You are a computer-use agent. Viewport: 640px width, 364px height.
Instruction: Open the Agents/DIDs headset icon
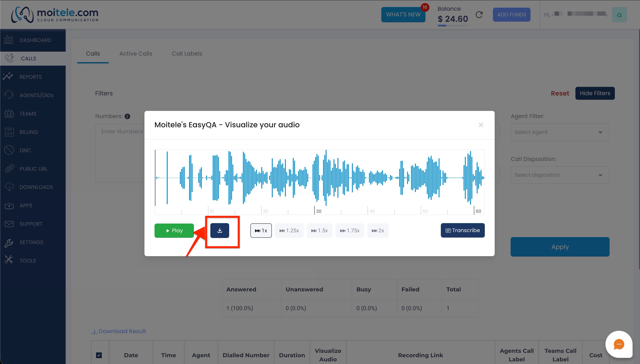[x=9, y=95]
